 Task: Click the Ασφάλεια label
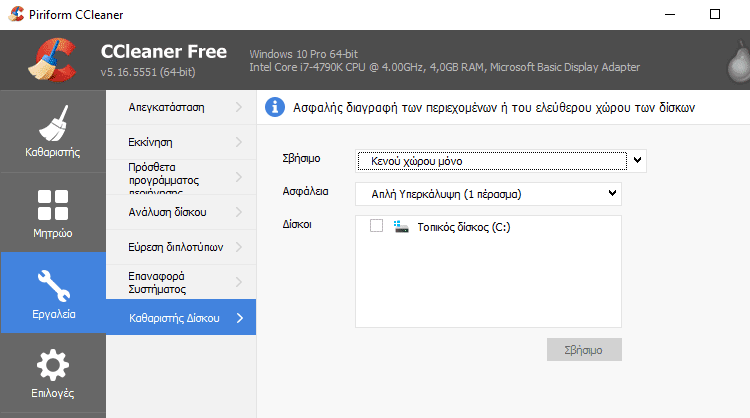tap(305, 191)
